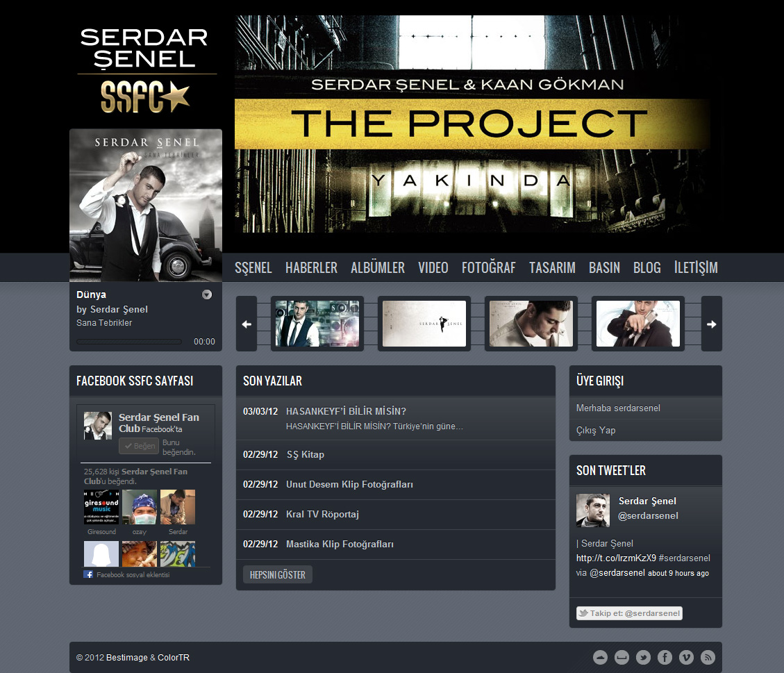Click the HEPSINI GÖSTER button

(278, 574)
